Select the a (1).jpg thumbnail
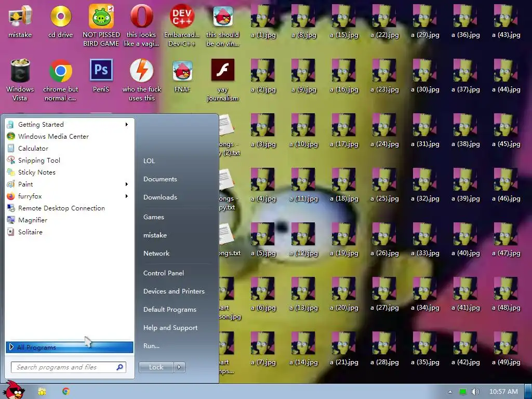The height and width of the screenshot is (399, 532). [x=263, y=16]
